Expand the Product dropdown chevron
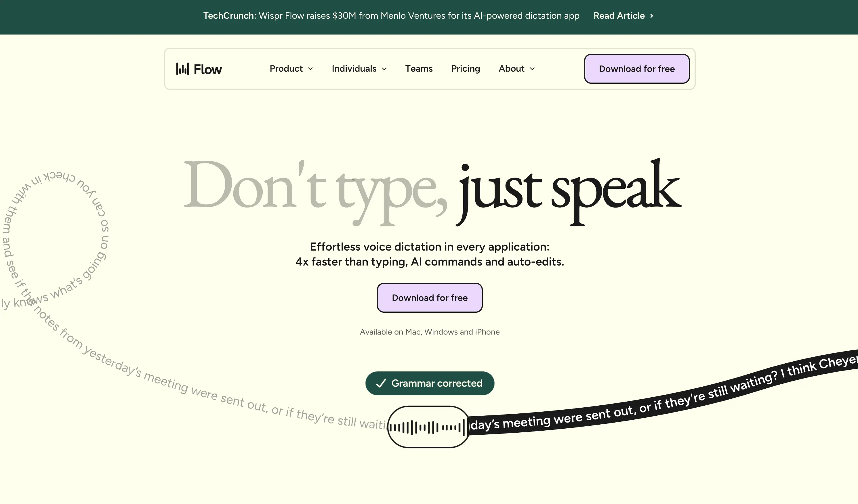This screenshot has width=858, height=504. (310, 69)
